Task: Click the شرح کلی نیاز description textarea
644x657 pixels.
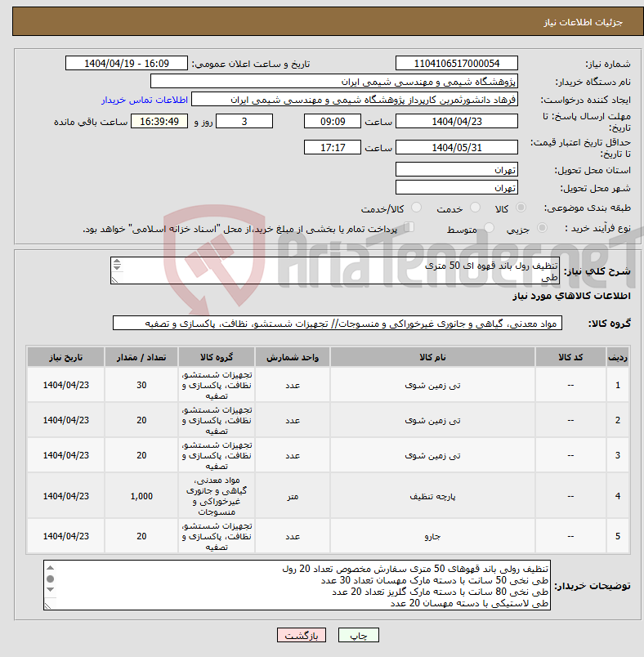Action: [335, 270]
